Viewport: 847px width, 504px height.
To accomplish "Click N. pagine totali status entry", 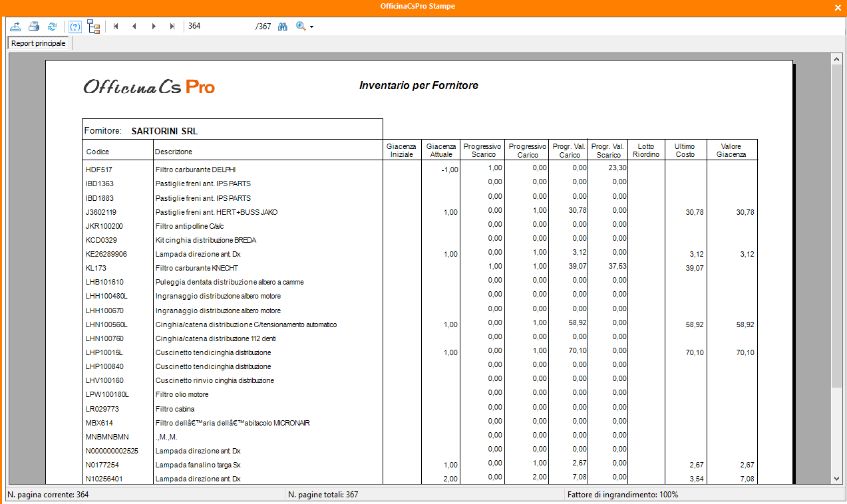I will point(323,495).
